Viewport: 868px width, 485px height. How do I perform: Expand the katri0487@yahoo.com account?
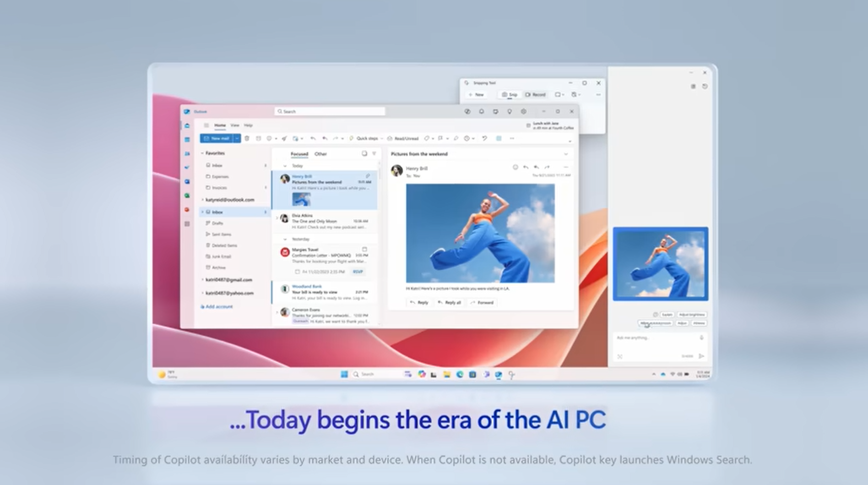point(202,293)
